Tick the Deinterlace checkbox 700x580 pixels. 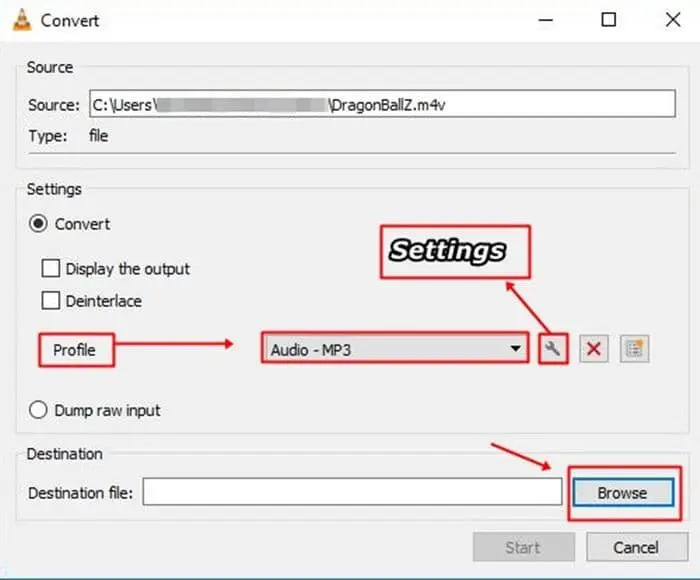coord(51,301)
